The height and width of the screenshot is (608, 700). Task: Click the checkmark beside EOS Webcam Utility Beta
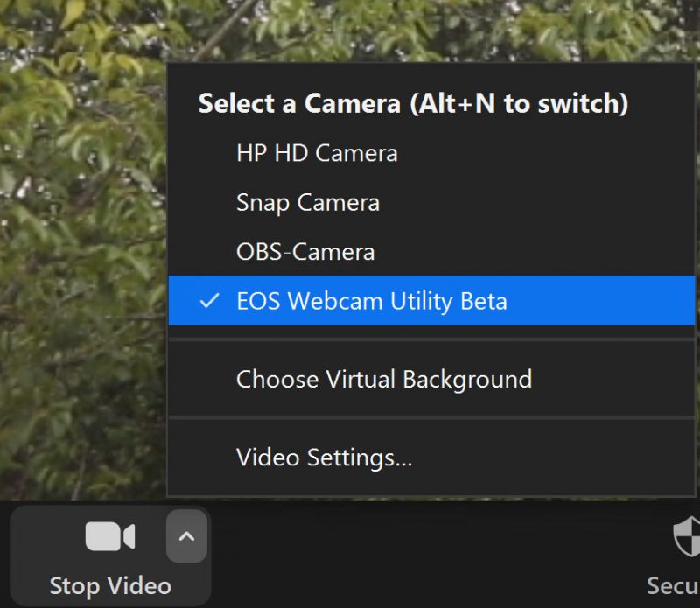point(209,301)
